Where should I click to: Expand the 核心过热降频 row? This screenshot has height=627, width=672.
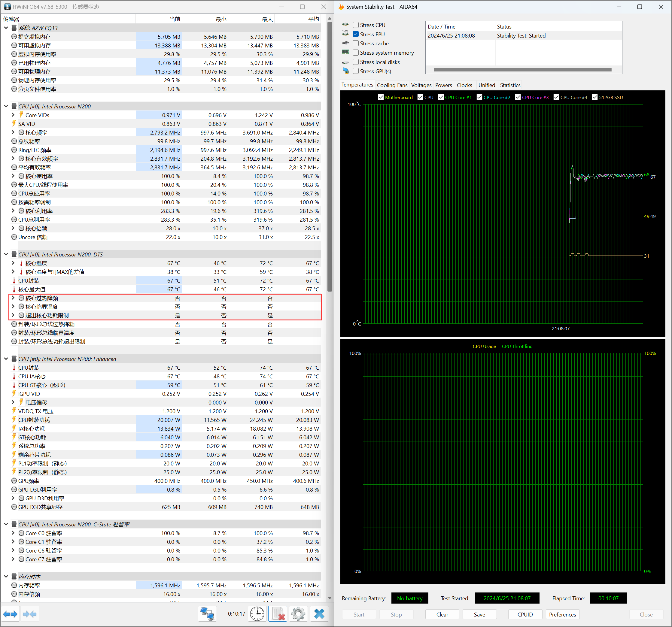click(13, 298)
